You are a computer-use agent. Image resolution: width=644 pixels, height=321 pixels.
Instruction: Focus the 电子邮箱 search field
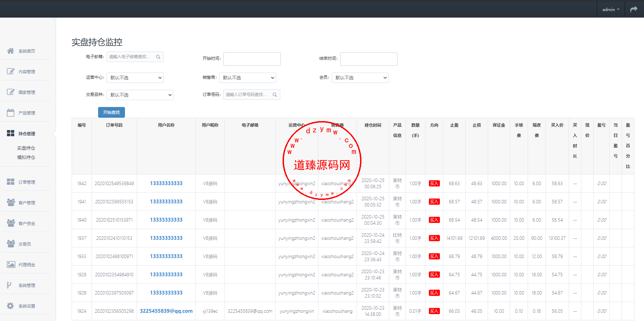pyautogui.click(x=135, y=57)
